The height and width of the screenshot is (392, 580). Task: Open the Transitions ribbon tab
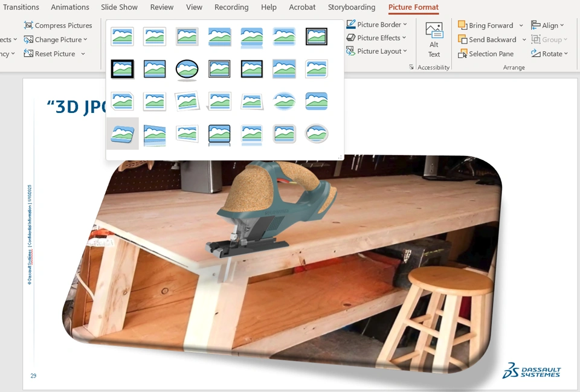pyautogui.click(x=21, y=7)
